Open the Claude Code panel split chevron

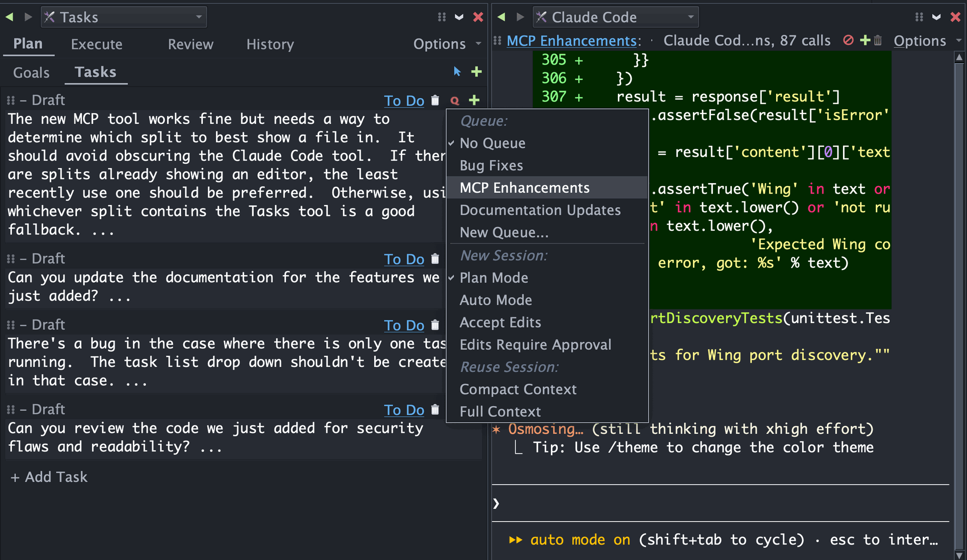[937, 17]
